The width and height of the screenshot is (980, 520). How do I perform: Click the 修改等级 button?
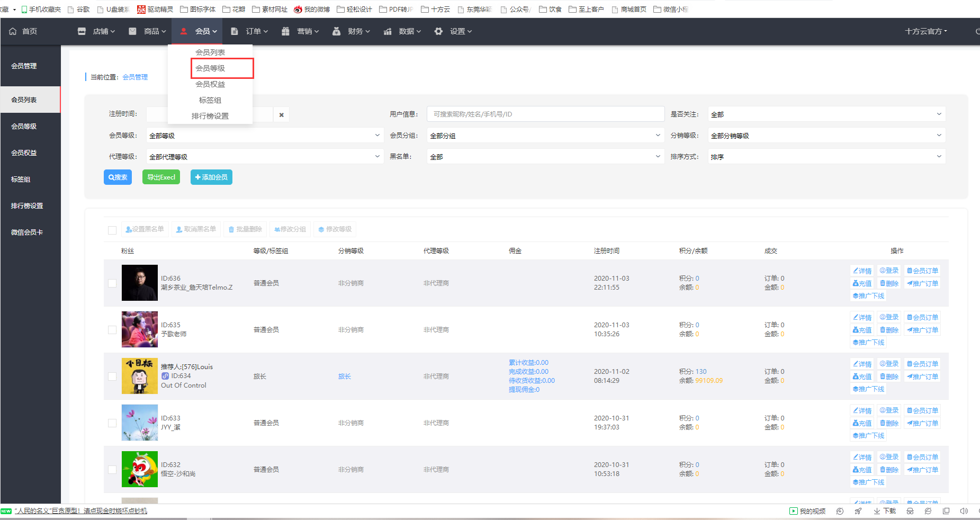[335, 229]
